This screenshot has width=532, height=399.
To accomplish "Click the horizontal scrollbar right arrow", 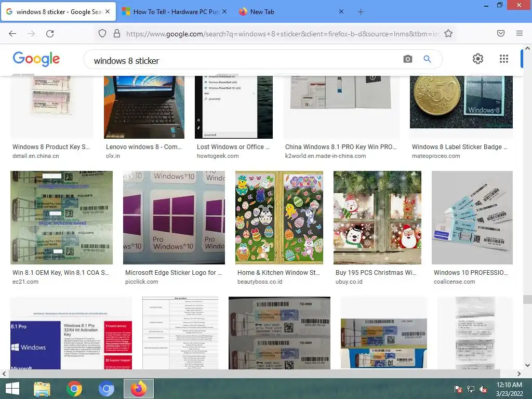I will click(x=519, y=374).
